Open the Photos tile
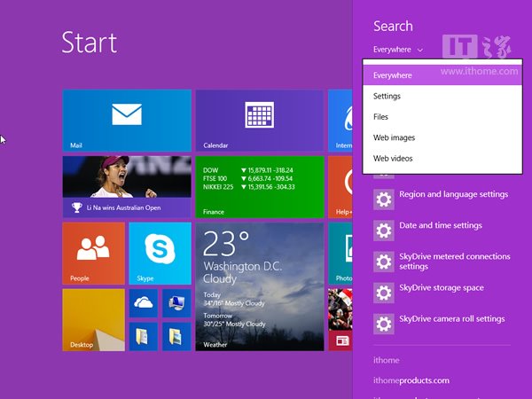This screenshot has width=532, height=399. (x=340, y=253)
